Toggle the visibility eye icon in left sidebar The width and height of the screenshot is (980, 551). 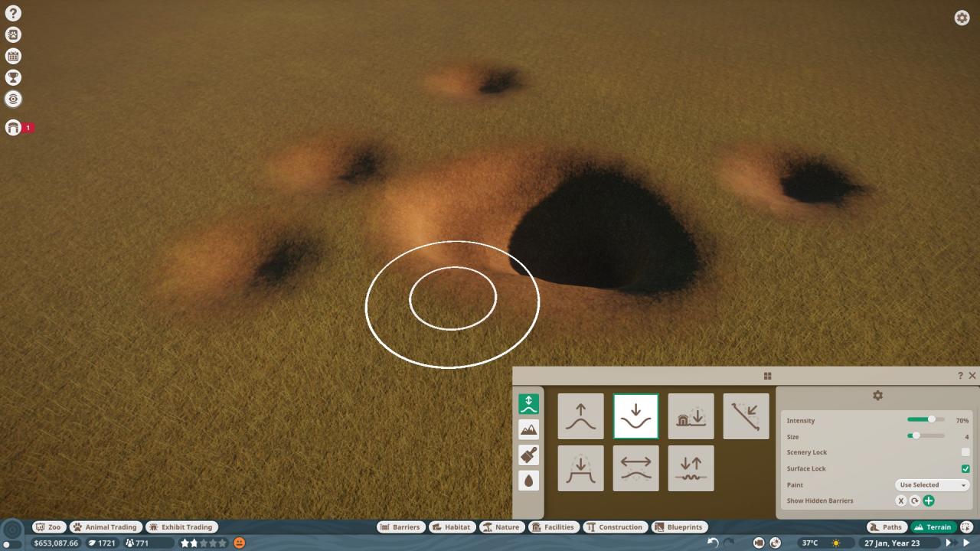coord(13,99)
